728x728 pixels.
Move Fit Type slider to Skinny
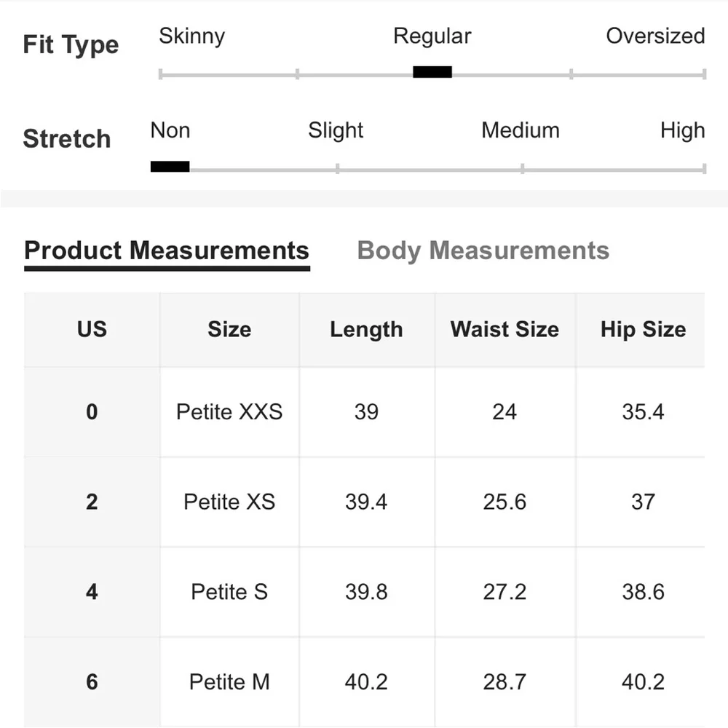(192, 36)
